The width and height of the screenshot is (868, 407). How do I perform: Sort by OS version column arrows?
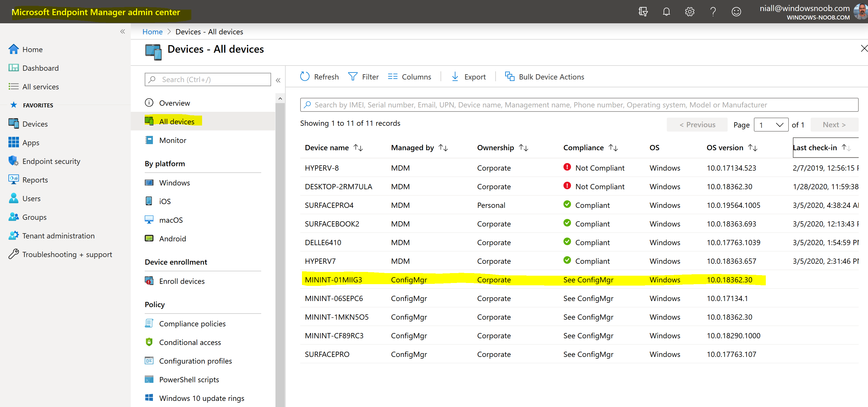[753, 148]
